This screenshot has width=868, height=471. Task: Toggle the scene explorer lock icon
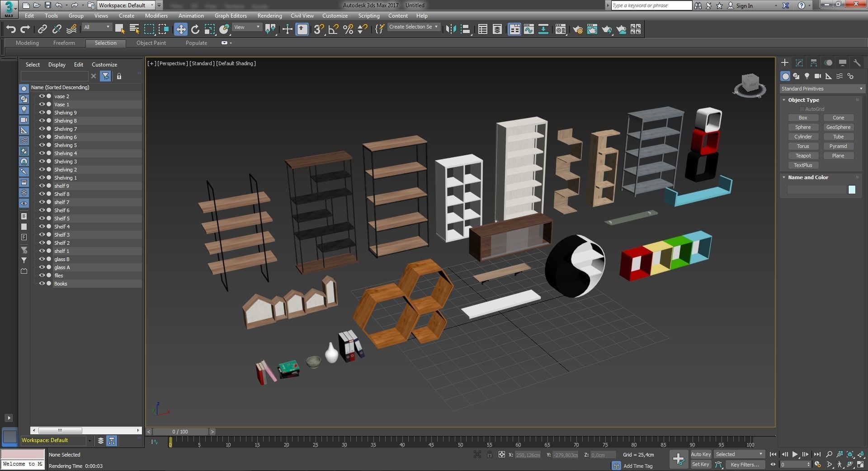[x=119, y=76]
